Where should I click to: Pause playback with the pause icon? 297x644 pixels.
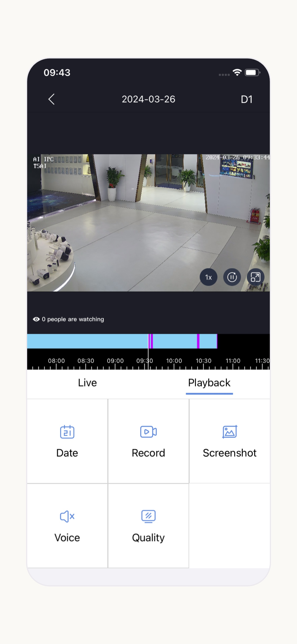232,277
